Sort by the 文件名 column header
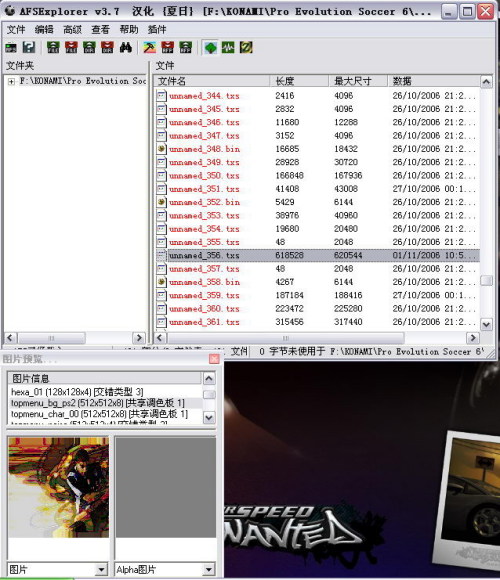 (212, 81)
